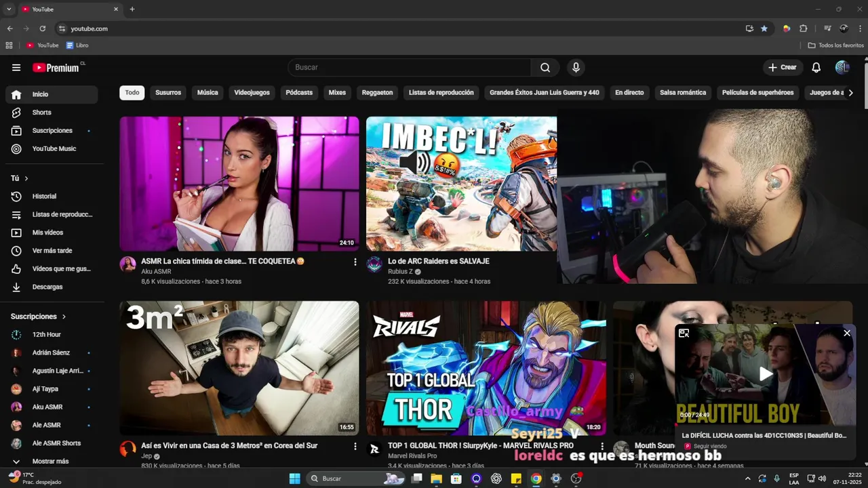Image resolution: width=868 pixels, height=488 pixels.
Task: Go to Inicio in sidebar
Action: (x=52, y=94)
